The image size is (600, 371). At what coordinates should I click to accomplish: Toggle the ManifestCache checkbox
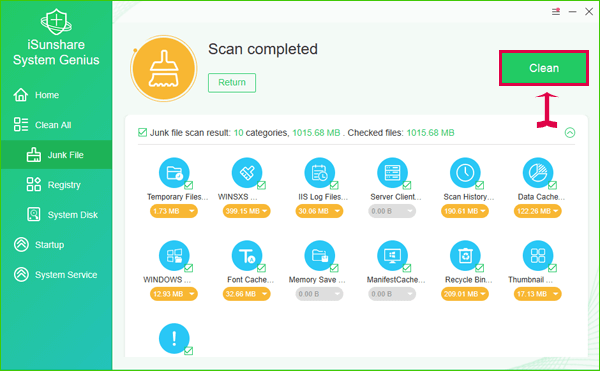[407, 268]
